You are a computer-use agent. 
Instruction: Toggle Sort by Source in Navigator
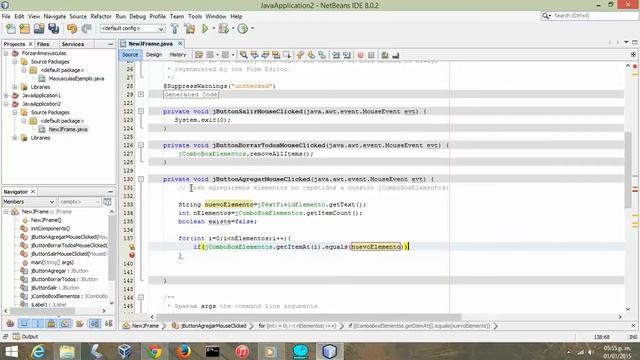(109, 324)
